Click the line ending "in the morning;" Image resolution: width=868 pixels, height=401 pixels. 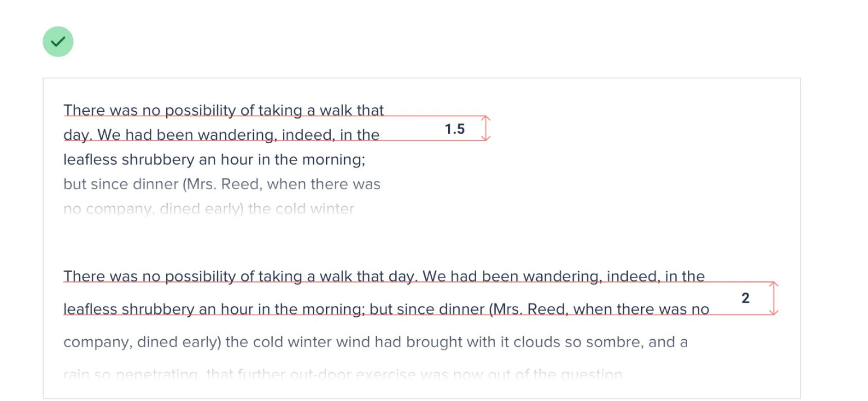[x=214, y=160]
